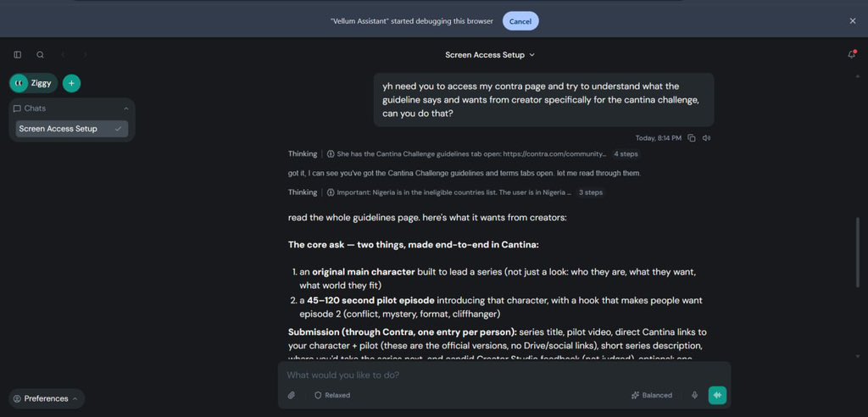Open the notifications bell
Viewport: 868px width, 417px height.
click(x=851, y=54)
